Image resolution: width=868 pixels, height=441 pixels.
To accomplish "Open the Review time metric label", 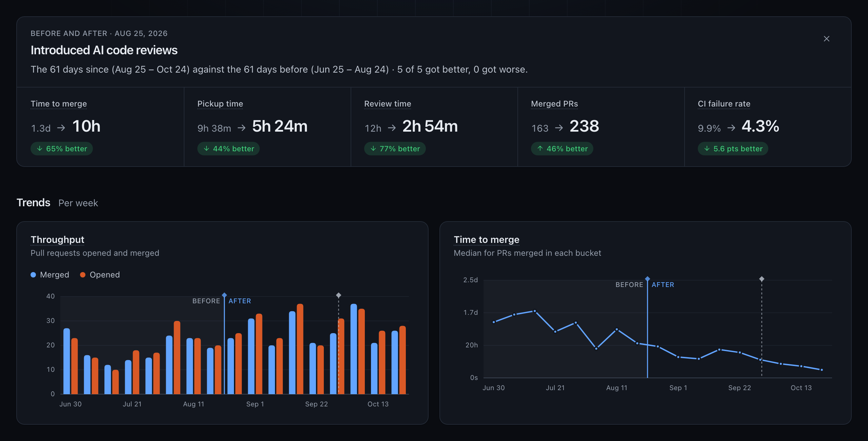I will click(388, 104).
